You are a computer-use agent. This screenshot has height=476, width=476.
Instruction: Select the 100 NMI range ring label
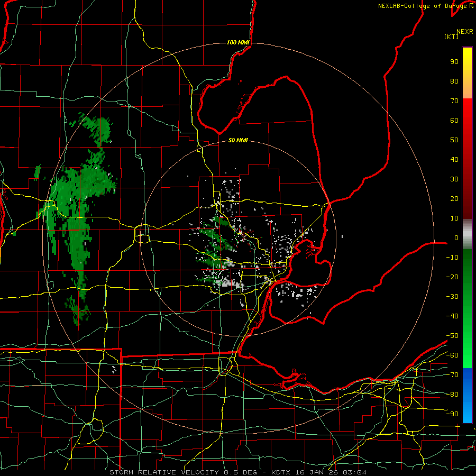point(238,42)
